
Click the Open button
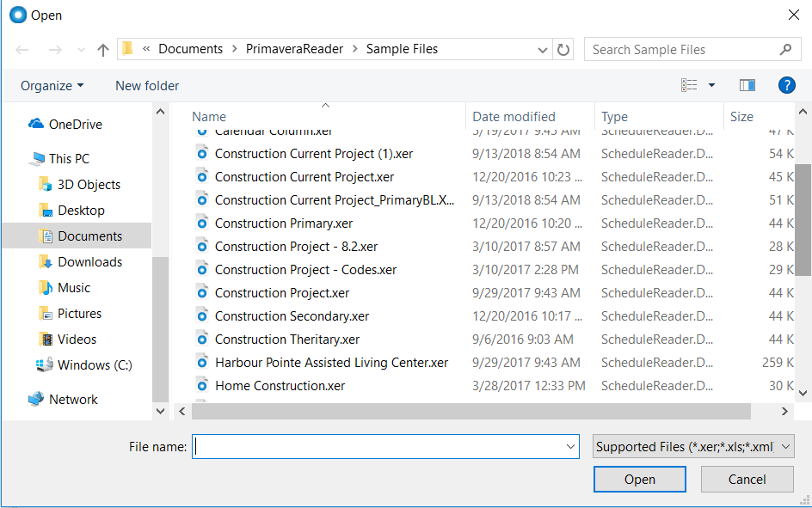pos(639,479)
